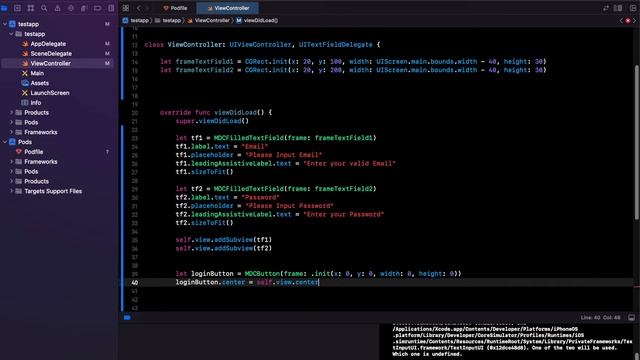Expand Products under testapp
Image resolution: width=640 pixels, height=360 pixels.
11,112
